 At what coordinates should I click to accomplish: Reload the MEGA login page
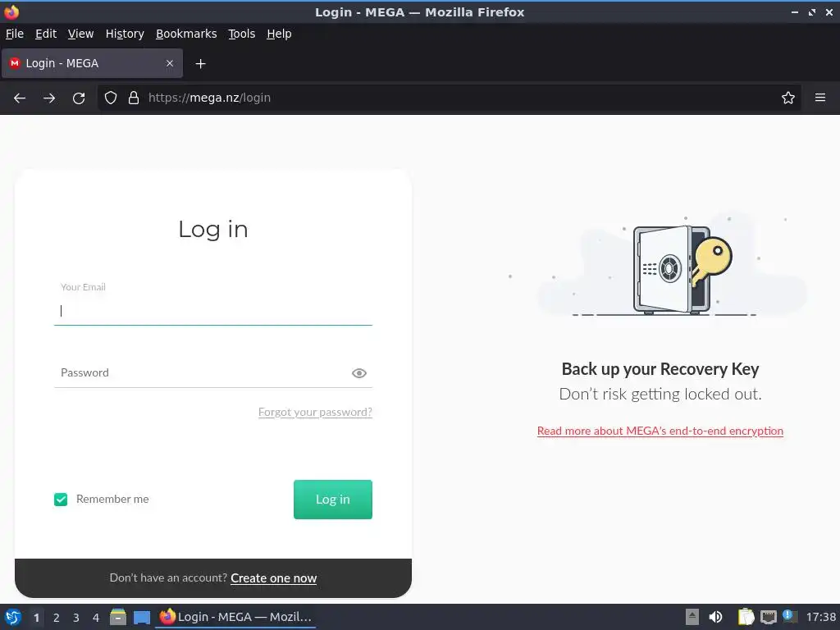click(79, 98)
